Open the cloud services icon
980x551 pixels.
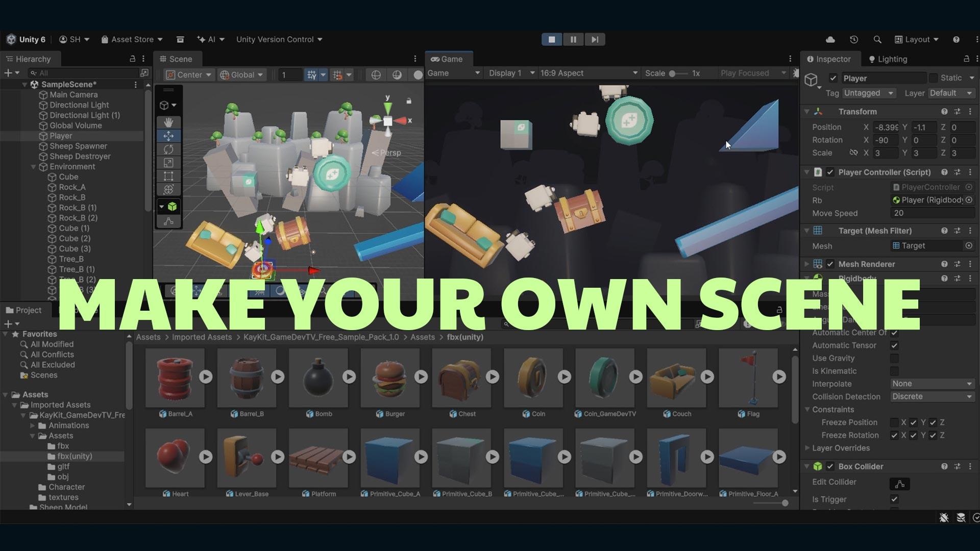click(x=830, y=39)
